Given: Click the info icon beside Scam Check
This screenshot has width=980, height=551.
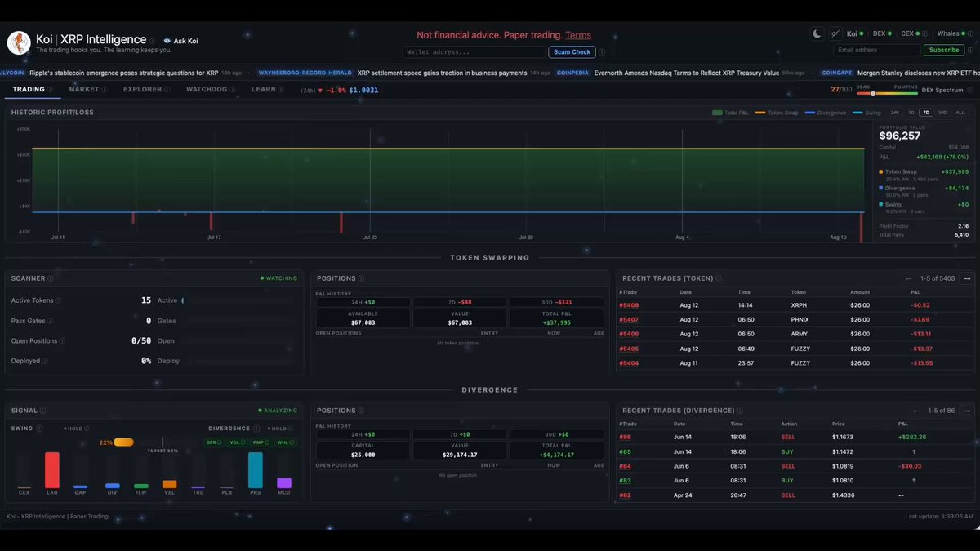Looking at the screenshot, I should pyautogui.click(x=602, y=51).
